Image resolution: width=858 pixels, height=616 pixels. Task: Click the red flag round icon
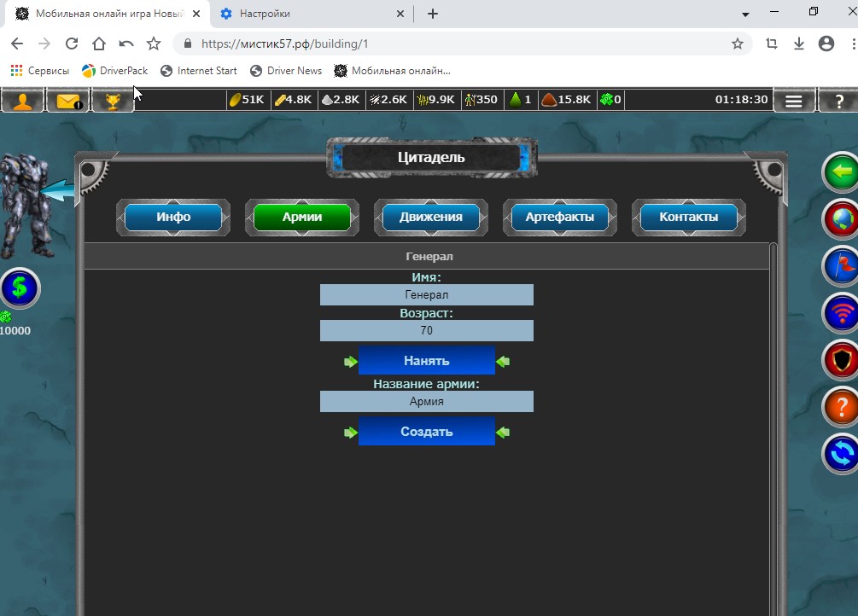841,267
